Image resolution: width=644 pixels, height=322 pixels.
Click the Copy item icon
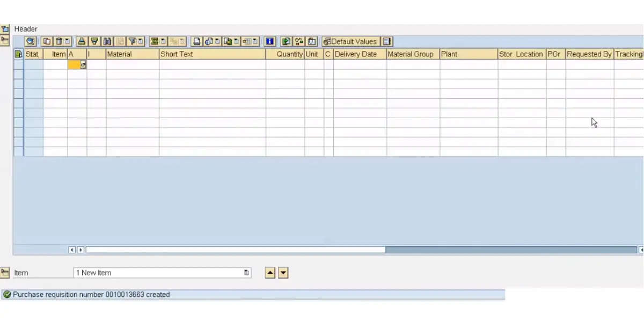click(x=47, y=41)
